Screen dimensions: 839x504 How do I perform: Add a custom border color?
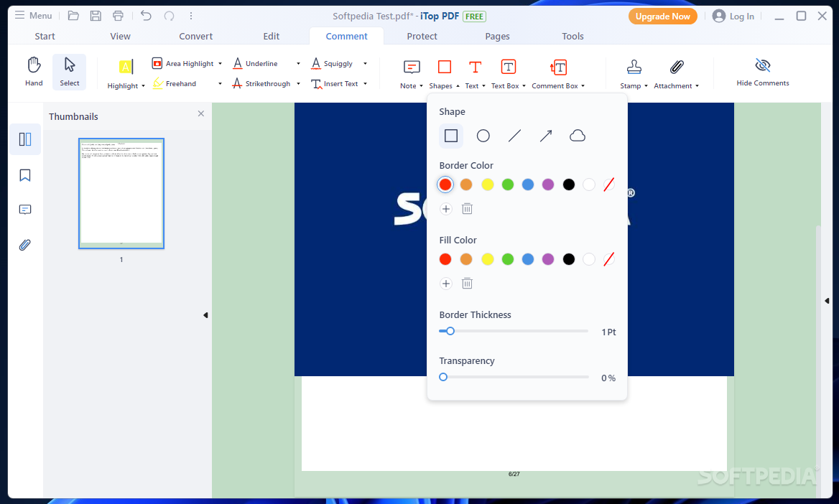445,209
